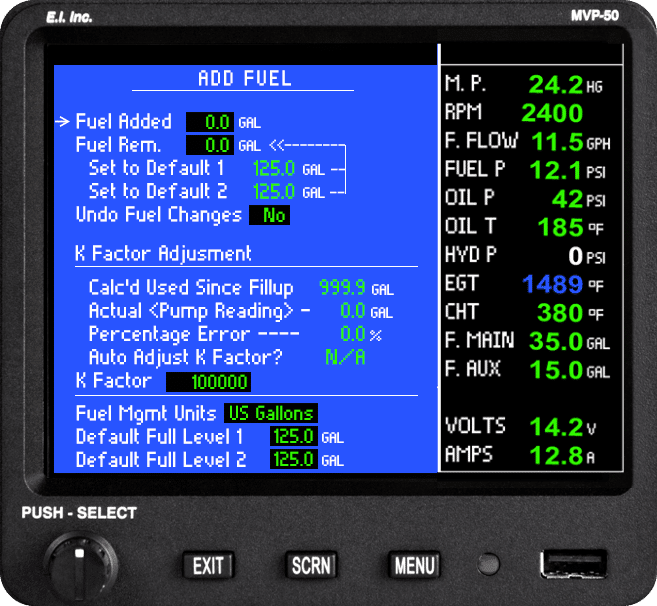Click the ADD FUEL title

(245, 78)
